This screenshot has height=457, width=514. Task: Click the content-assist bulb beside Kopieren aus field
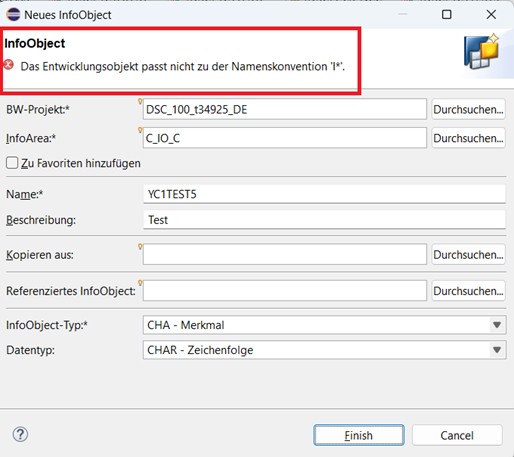click(x=140, y=246)
